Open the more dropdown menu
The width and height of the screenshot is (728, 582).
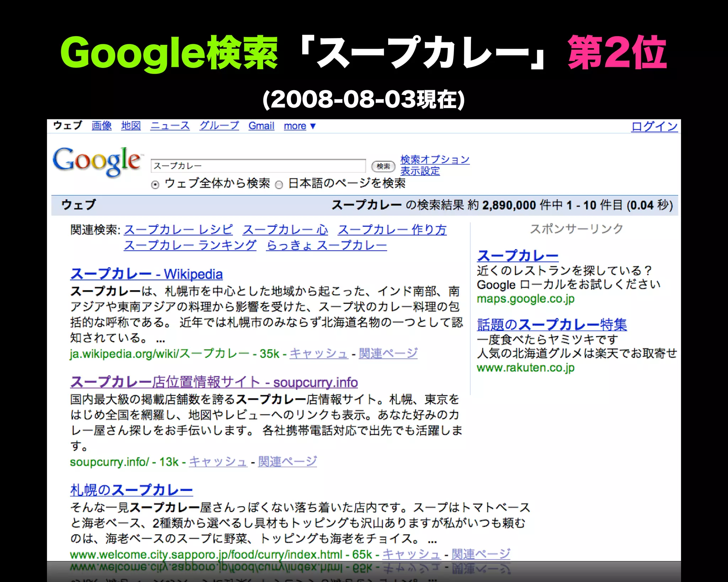[300, 126]
